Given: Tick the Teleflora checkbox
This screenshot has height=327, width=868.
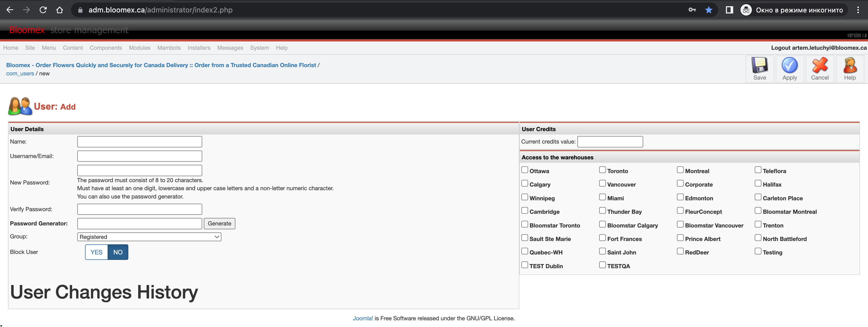Looking at the screenshot, I should [758, 170].
